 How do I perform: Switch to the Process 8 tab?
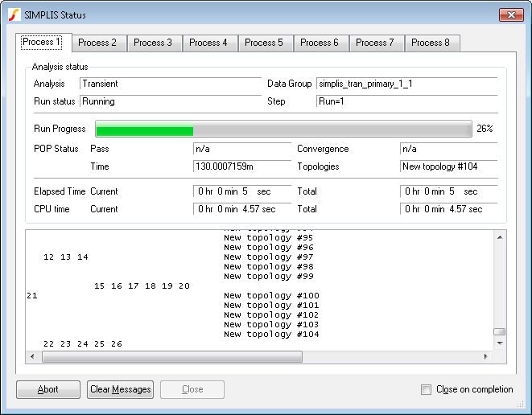click(431, 43)
